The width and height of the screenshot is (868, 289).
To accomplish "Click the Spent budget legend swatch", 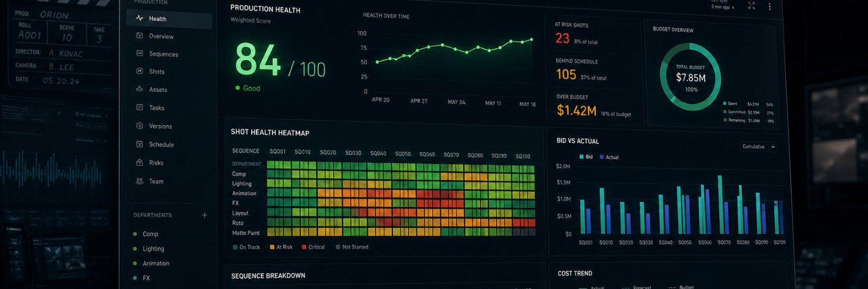I will click(725, 103).
